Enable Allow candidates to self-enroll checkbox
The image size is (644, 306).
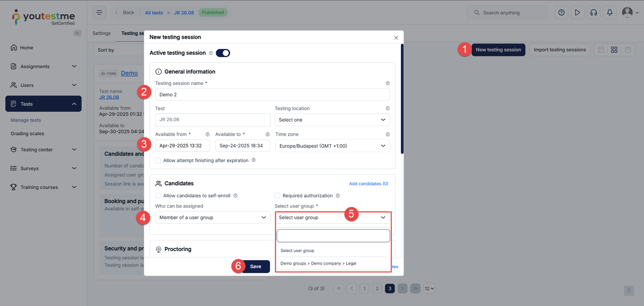[x=158, y=196]
